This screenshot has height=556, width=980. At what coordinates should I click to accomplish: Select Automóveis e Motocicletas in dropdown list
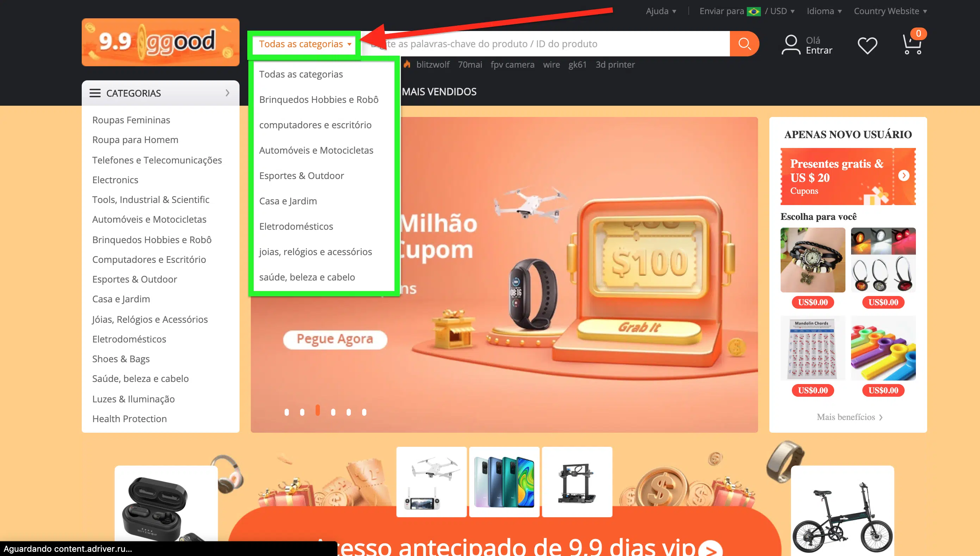coord(316,150)
